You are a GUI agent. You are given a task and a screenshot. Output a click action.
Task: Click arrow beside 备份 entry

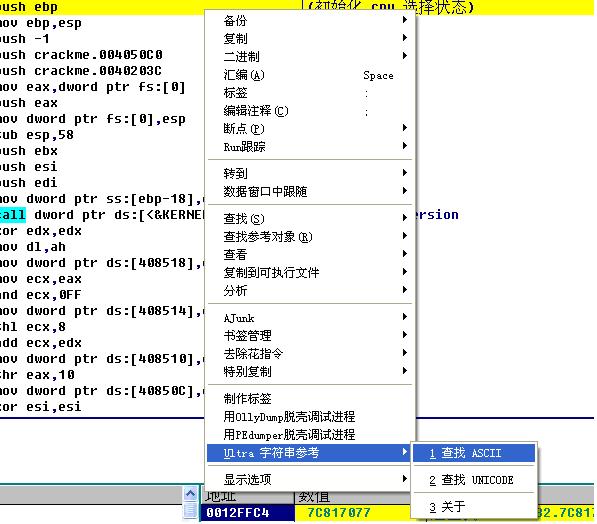point(405,20)
